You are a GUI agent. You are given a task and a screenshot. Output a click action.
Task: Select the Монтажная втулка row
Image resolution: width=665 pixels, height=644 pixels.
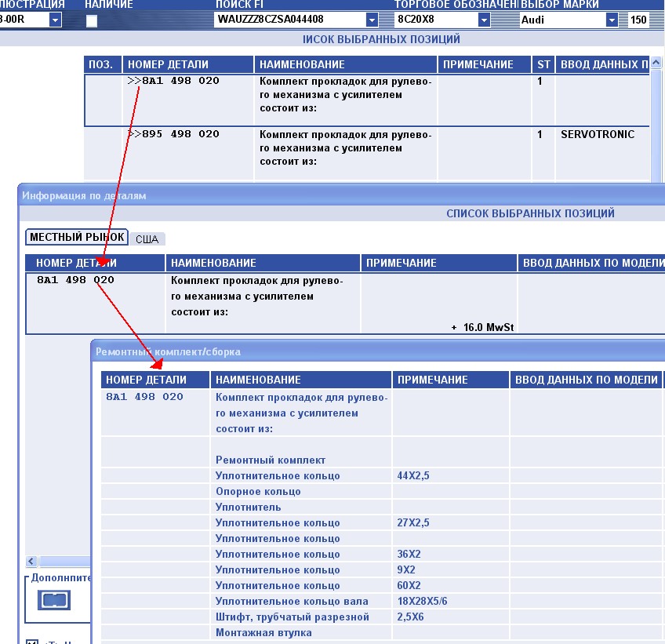381,632
